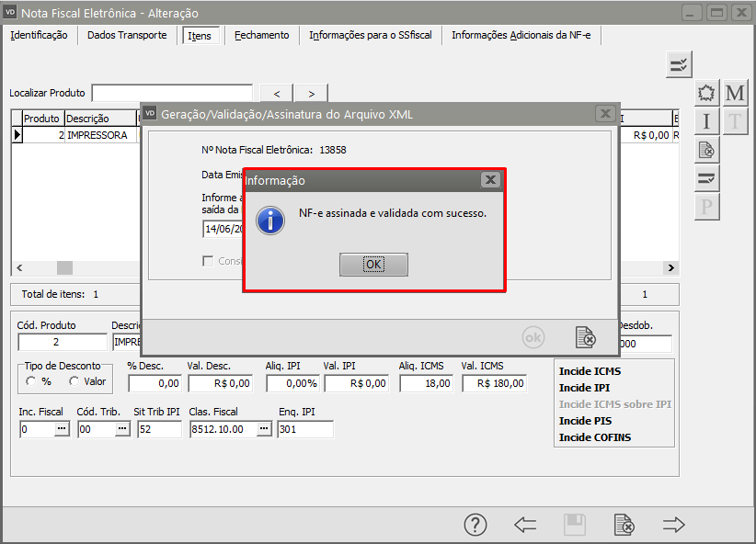Open the Cód. Trib. lookup button
756x544 pixels.
pos(120,429)
